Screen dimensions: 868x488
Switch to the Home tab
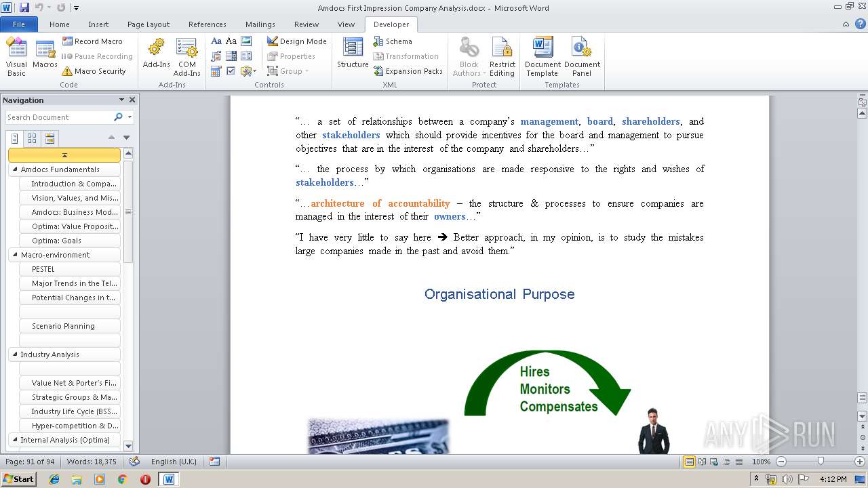[60, 24]
